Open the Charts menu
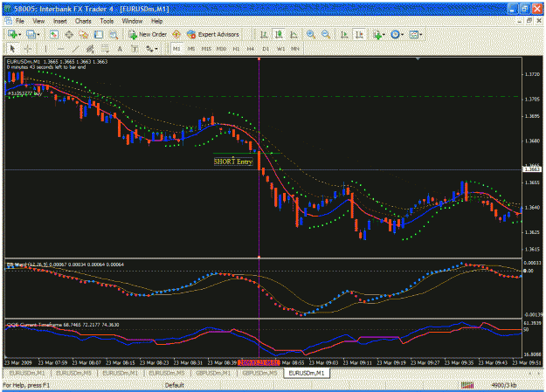This screenshot has height=392, width=546. click(83, 21)
